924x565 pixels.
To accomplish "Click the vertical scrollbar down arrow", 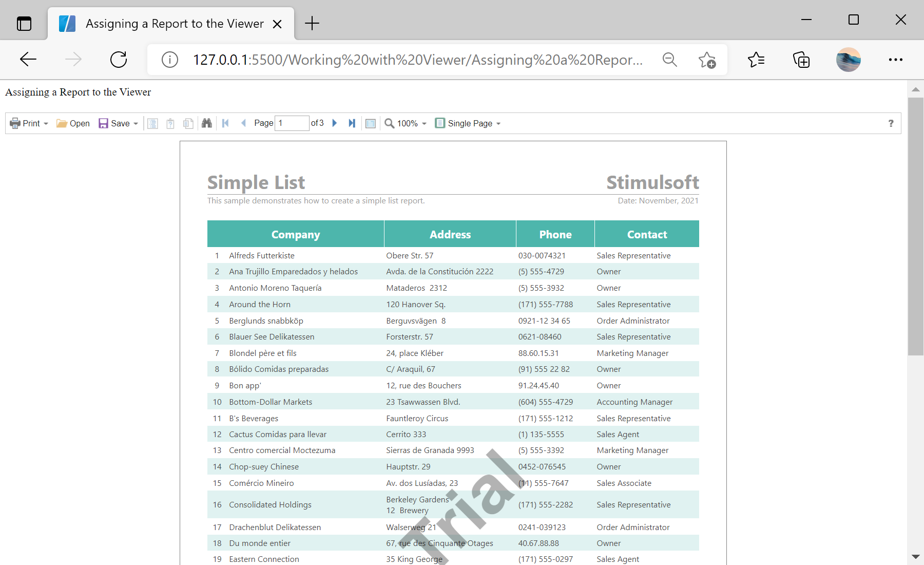I will pyautogui.click(x=915, y=557).
